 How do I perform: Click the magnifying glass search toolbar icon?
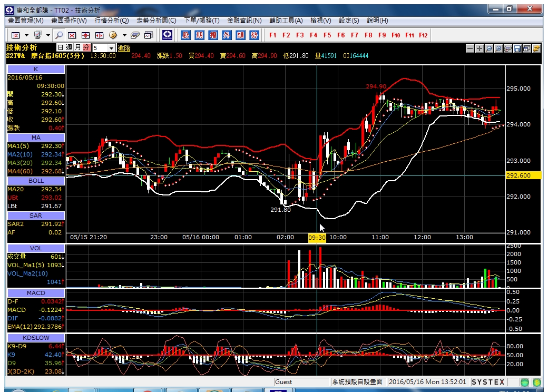(59, 35)
